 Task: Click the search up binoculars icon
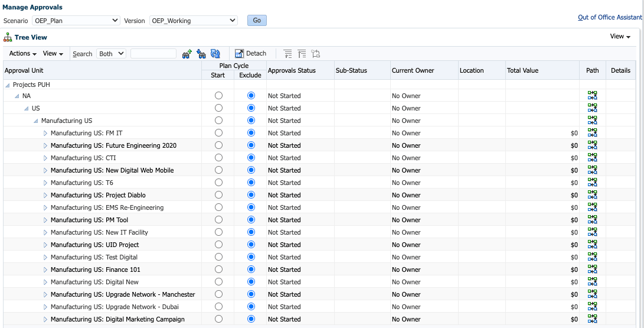187,53
